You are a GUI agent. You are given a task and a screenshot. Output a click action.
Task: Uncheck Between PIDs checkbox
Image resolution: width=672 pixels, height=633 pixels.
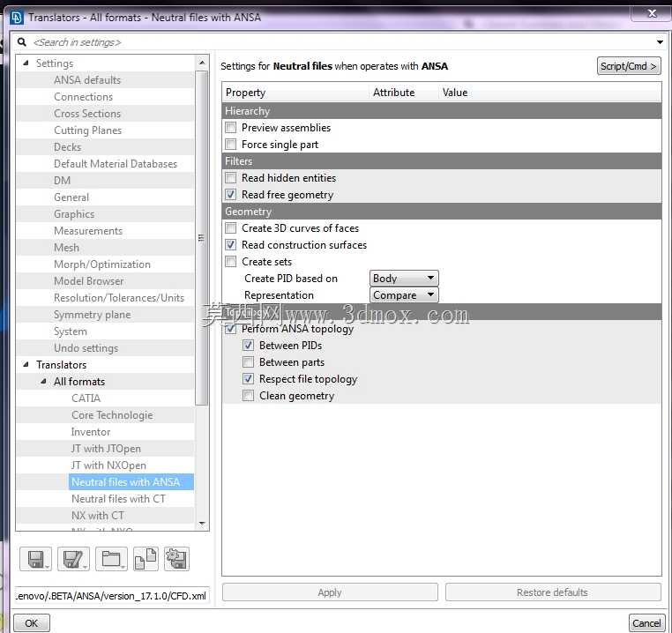coord(248,346)
